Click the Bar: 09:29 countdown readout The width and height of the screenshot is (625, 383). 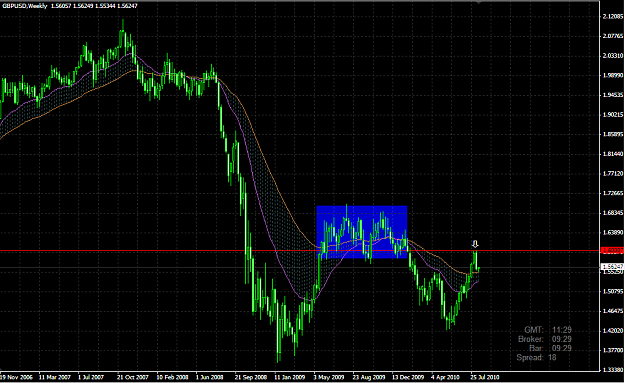point(551,348)
